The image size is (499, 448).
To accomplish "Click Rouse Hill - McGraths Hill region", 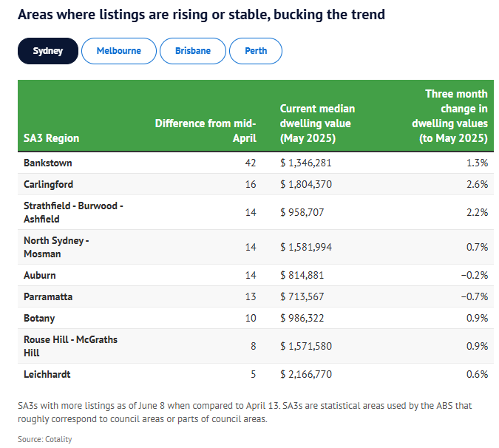I will coord(70,346).
